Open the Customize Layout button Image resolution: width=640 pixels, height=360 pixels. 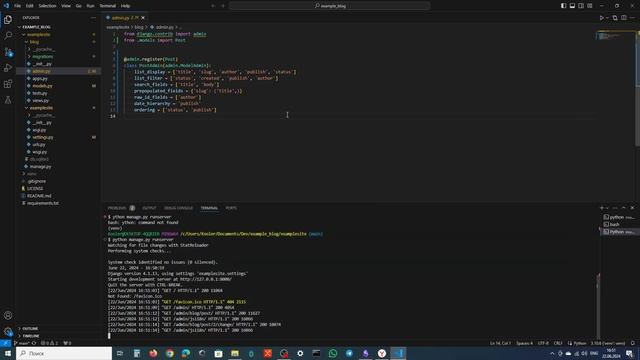[590, 6]
